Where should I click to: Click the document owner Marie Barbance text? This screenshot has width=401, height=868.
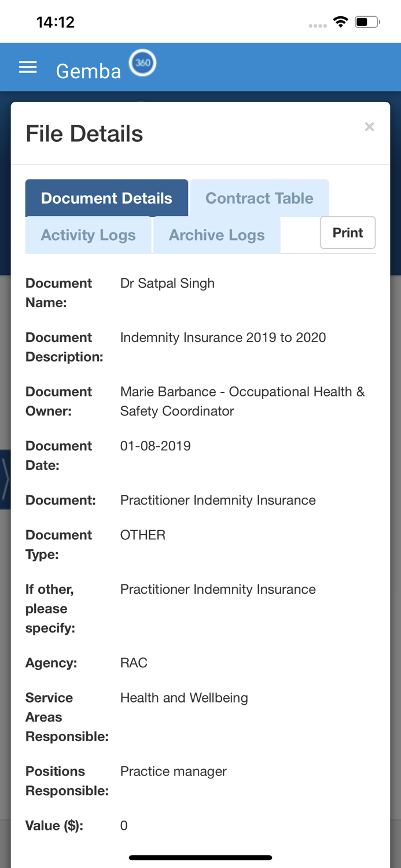pyautogui.click(x=242, y=401)
